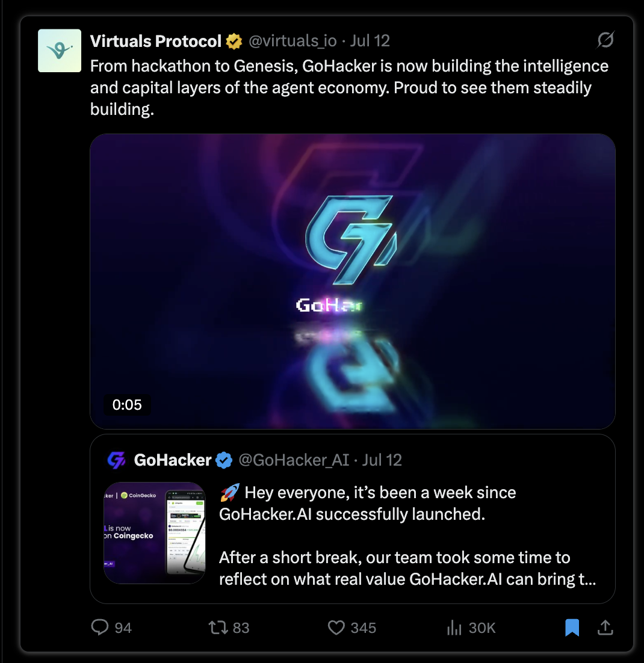Image resolution: width=644 pixels, height=663 pixels.
Task: Open the GoHacker display name in quote
Action: pos(173,460)
